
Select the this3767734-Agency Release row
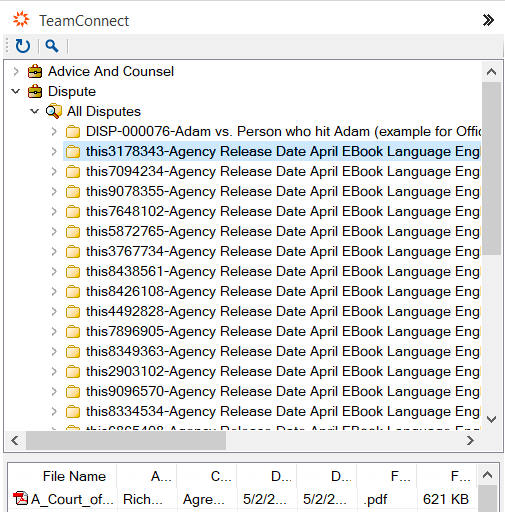(283, 251)
